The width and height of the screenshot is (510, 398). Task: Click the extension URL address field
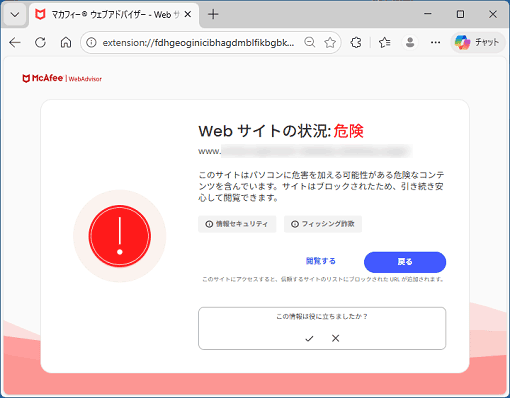pos(198,43)
